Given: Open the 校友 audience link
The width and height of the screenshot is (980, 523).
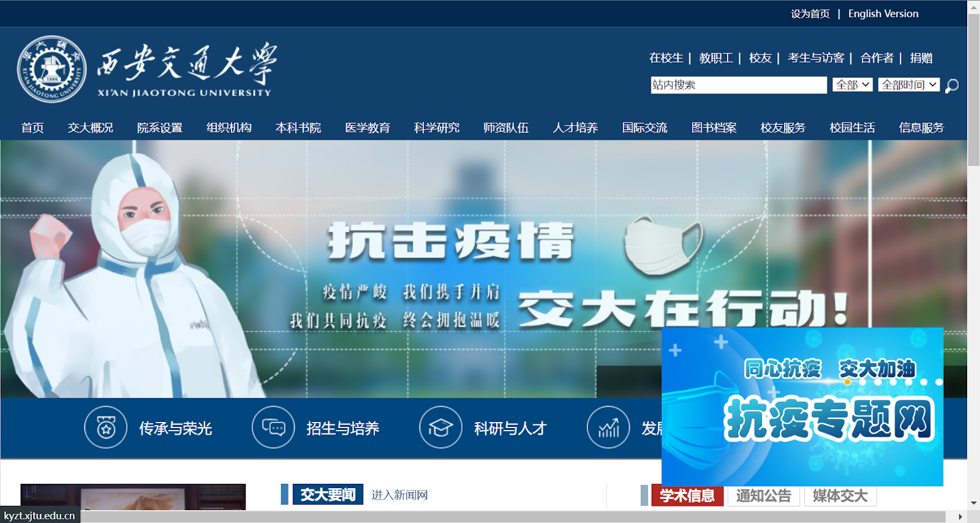Looking at the screenshot, I should coord(760,58).
